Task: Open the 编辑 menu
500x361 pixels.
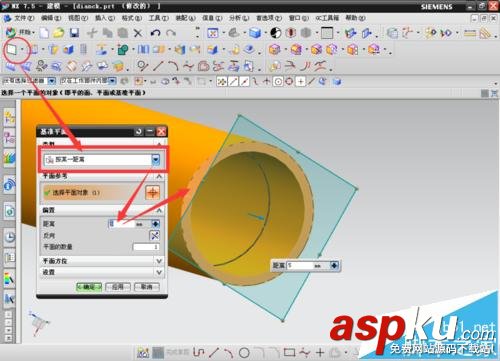Action: click(51, 18)
